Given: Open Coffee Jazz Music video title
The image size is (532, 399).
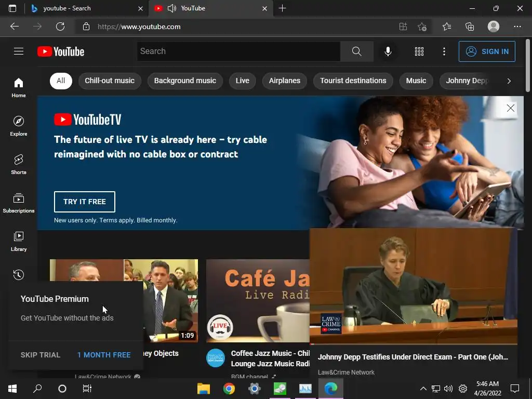Looking at the screenshot, I should (x=270, y=358).
